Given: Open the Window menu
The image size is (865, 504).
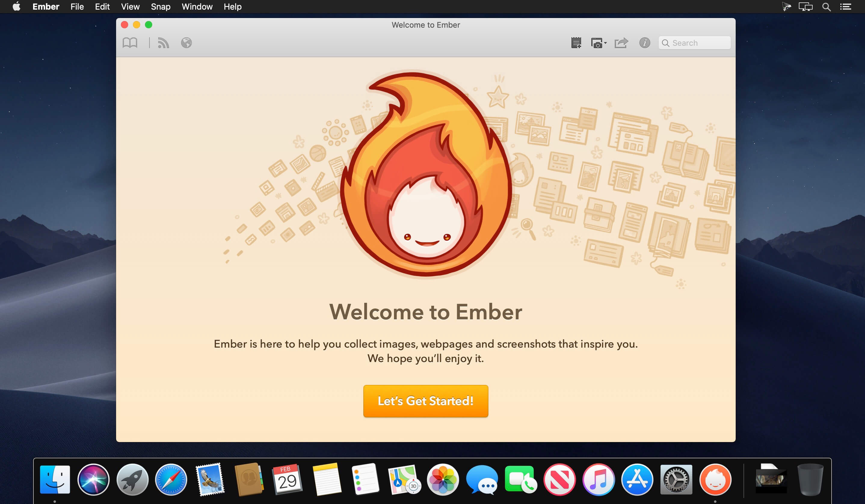Looking at the screenshot, I should 197,7.
